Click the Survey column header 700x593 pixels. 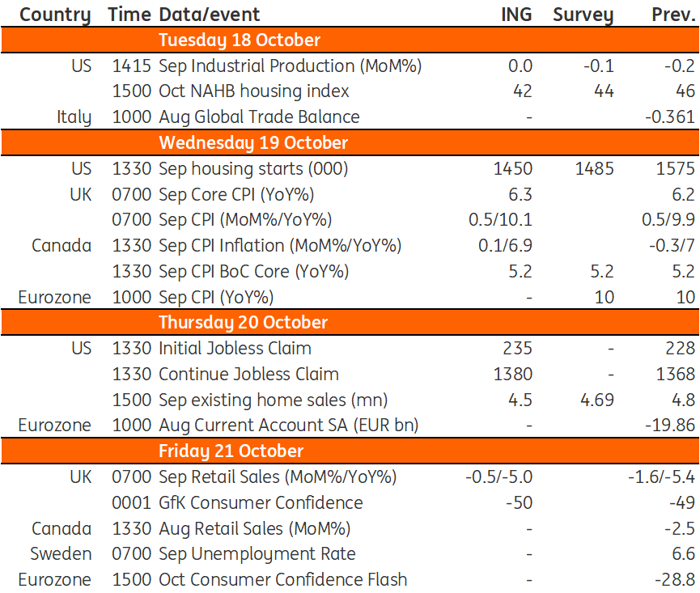pos(583,15)
